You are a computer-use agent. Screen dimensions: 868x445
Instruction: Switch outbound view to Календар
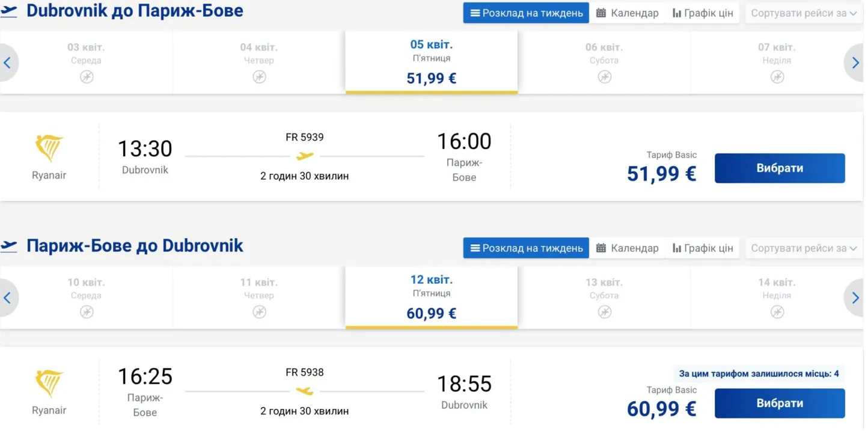point(627,13)
